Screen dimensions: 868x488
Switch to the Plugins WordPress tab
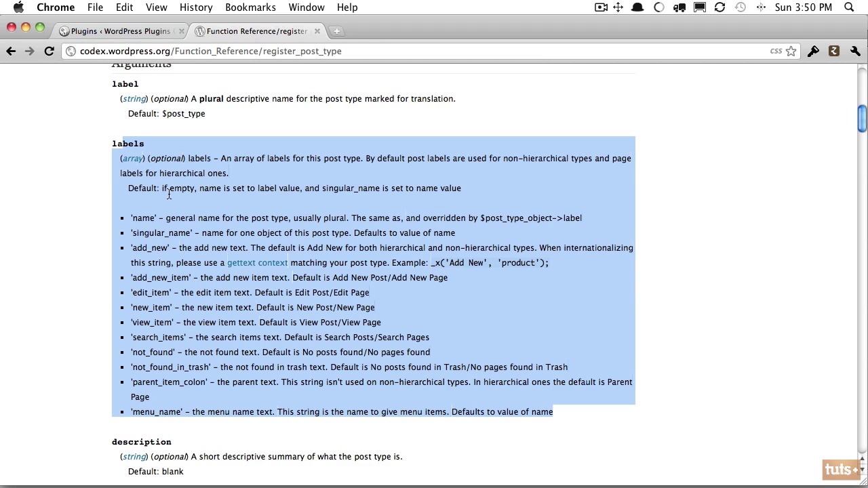tap(121, 31)
